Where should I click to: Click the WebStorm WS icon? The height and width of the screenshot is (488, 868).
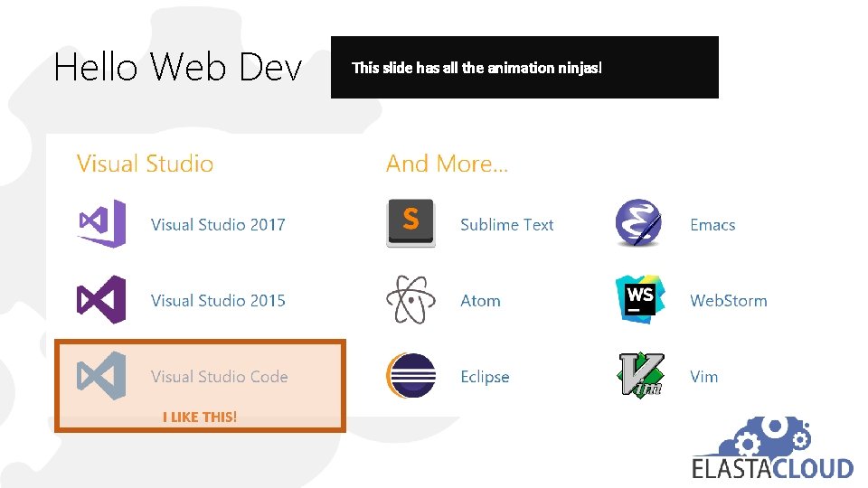click(640, 299)
